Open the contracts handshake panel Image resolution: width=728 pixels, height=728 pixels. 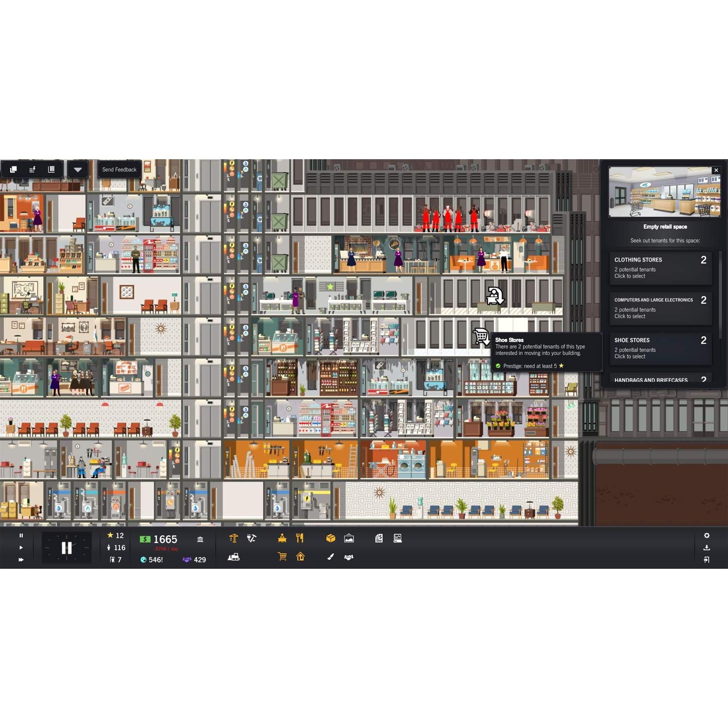(x=349, y=558)
